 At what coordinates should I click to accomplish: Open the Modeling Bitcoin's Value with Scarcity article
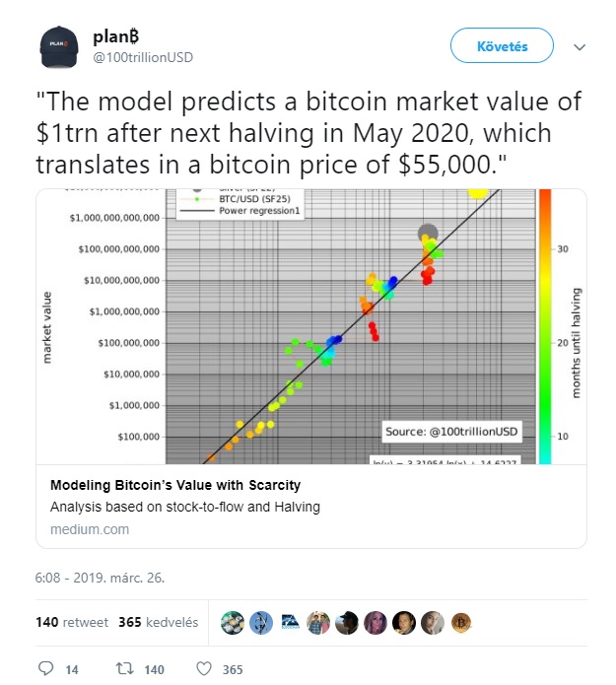175,485
